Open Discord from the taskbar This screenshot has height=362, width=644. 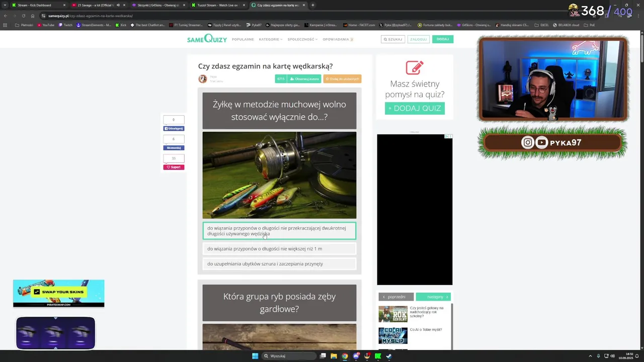click(x=356, y=356)
